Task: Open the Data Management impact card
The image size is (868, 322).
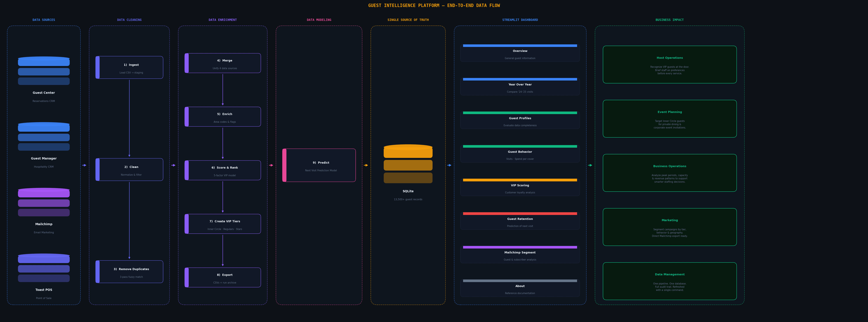Action: (670, 281)
